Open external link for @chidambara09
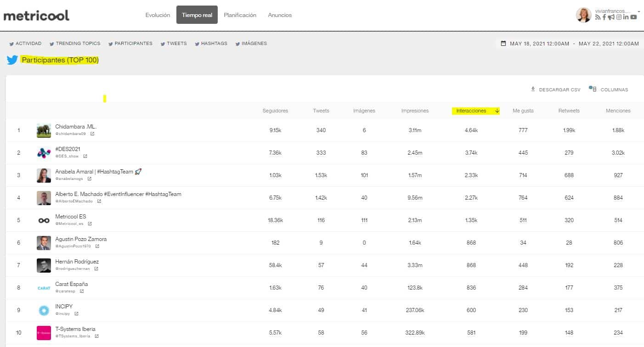 92,134
